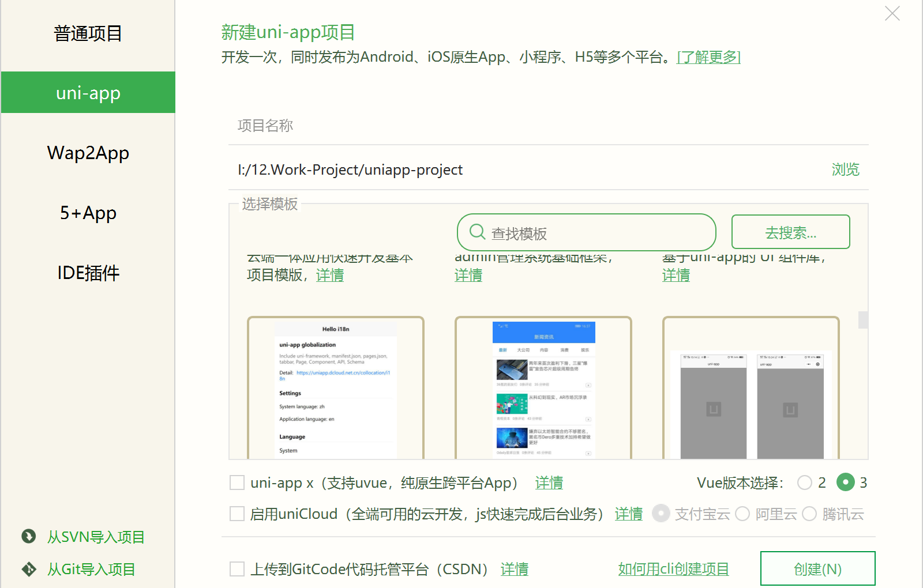Viewport: 923px width, 588px height.
Task: Open the Wap2App section
Action: [88, 152]
